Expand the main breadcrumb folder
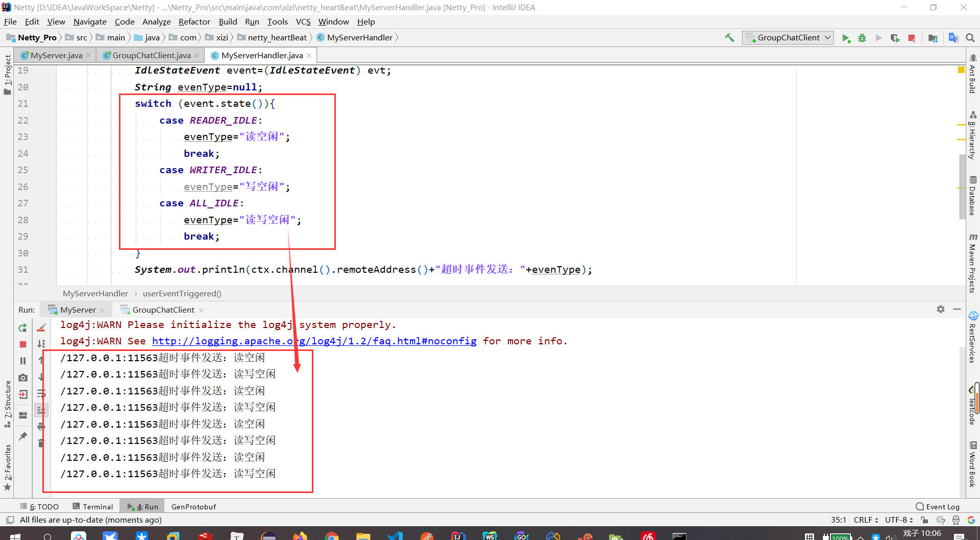The image size is (980, 540). [x=111, y=38]
